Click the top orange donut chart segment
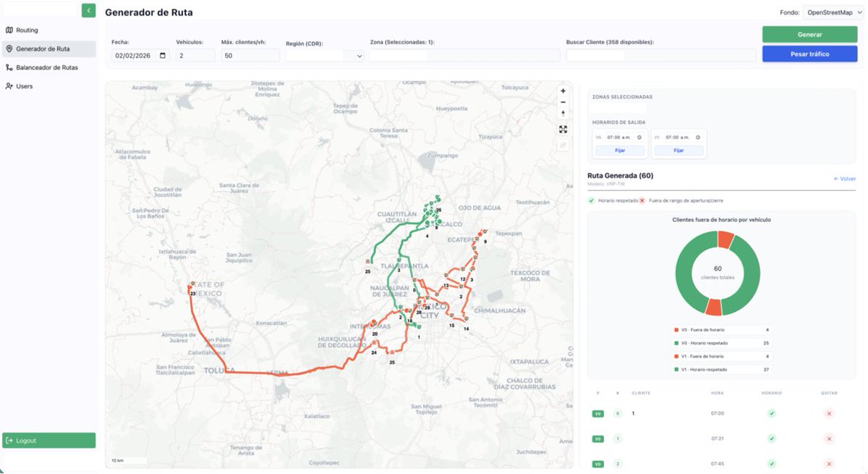868x474 pixels. coord(726,240)
